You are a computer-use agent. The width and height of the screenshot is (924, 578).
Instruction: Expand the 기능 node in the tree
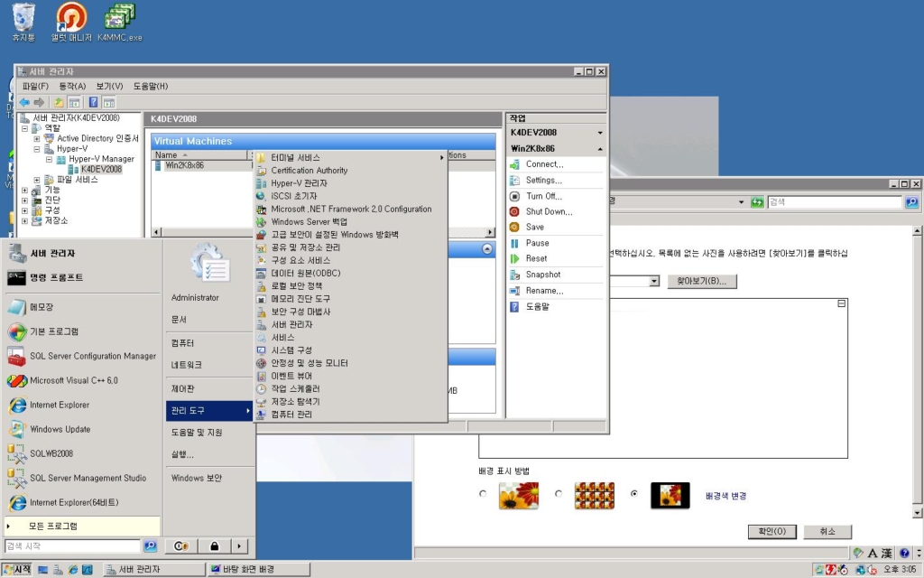point(24,191)
